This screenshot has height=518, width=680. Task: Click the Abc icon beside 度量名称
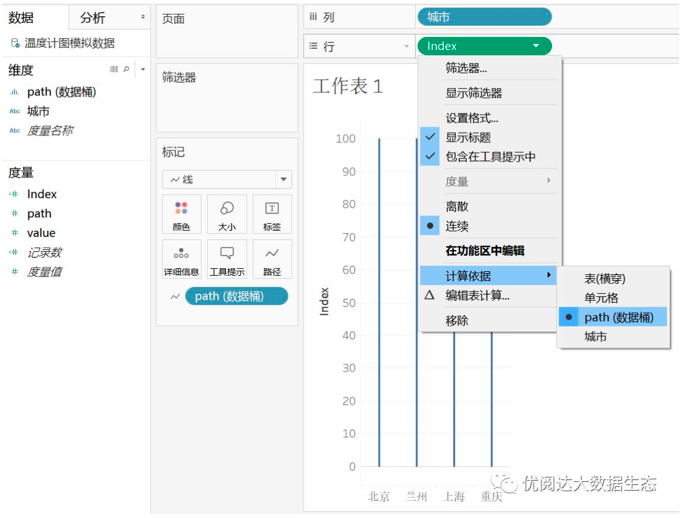15,130
